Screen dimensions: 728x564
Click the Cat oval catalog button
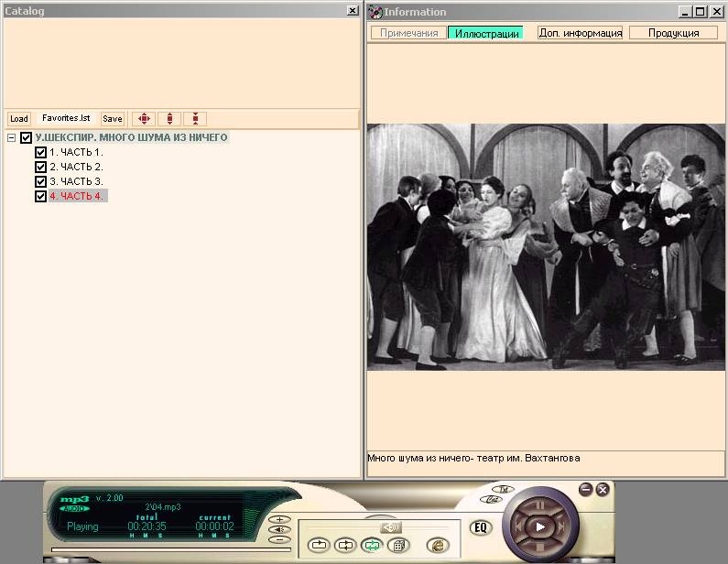(x=491, y=500)
